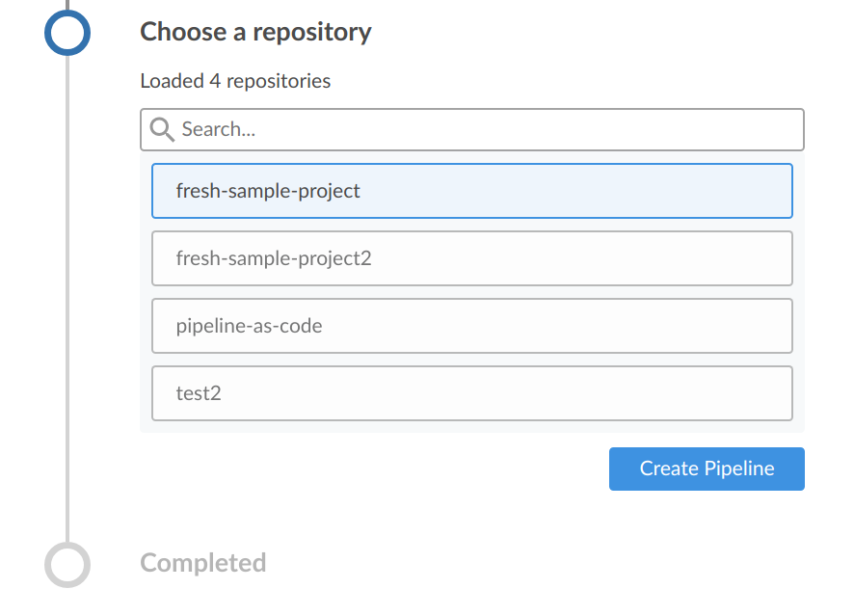Select the fresh-sample-project2 repository
The height and width of the screenshot is (616, 854).
click(x=274, y=258)
